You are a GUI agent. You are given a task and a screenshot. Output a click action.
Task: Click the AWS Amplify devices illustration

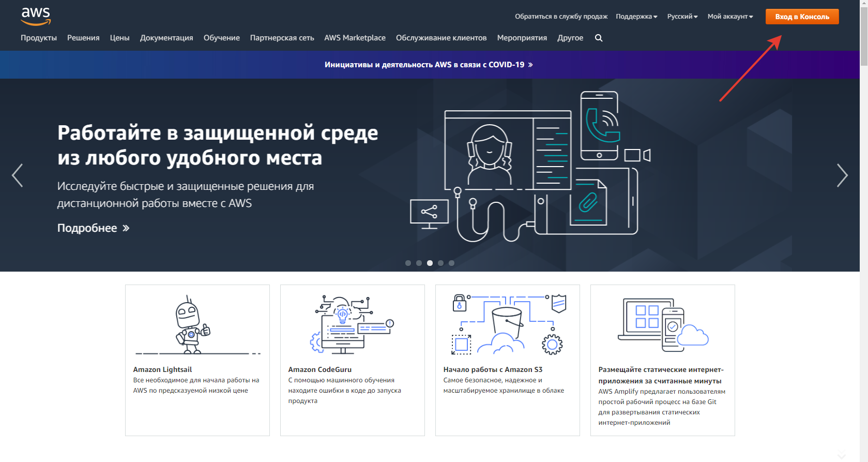(x=663, y=325)
